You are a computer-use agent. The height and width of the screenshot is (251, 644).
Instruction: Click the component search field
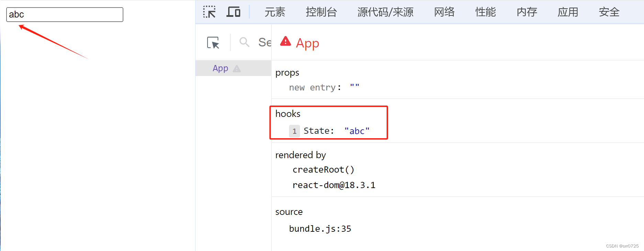pos(265,42)
